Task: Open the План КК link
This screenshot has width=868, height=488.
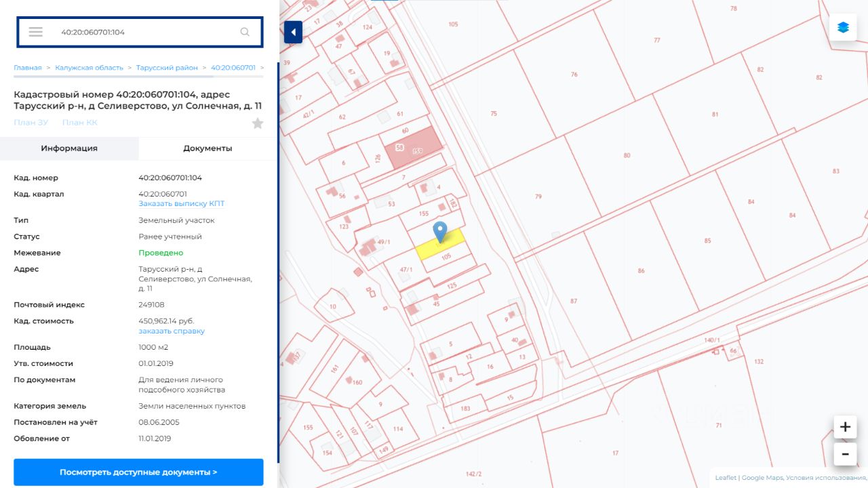Action: pyautogui.click(x=80, y=123)
